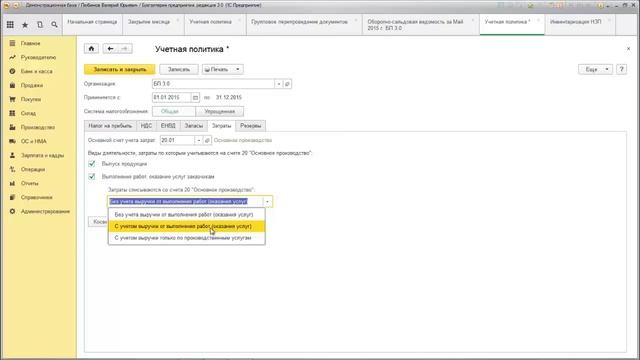Viewport: 640px width, 360px height.
Task: Switch to ЕНВД tab
Action: pos(168,126)
